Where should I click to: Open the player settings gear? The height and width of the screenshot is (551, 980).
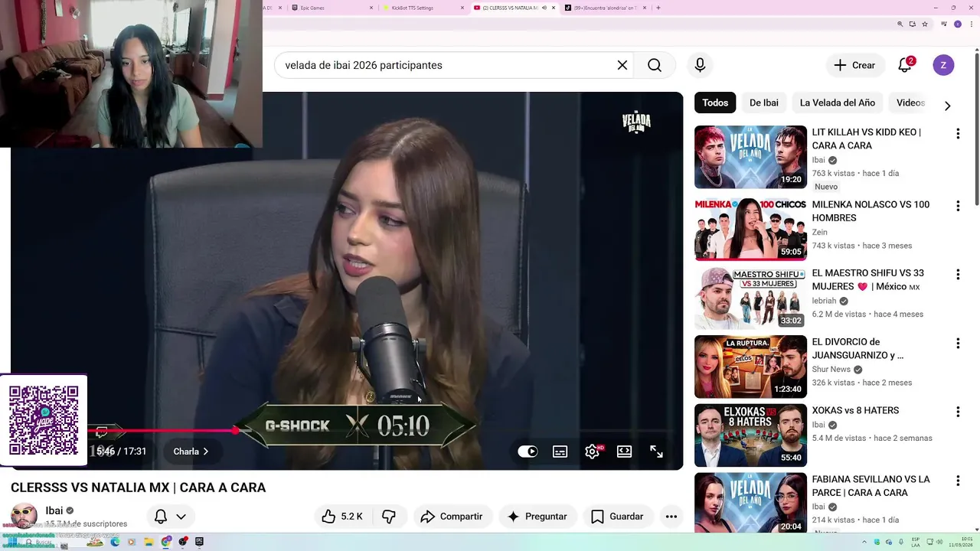click(593, 452)
